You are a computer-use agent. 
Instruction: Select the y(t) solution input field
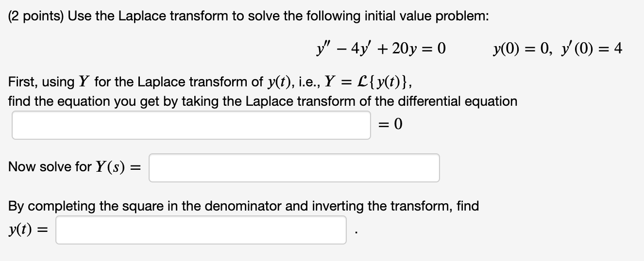(201, 230)
